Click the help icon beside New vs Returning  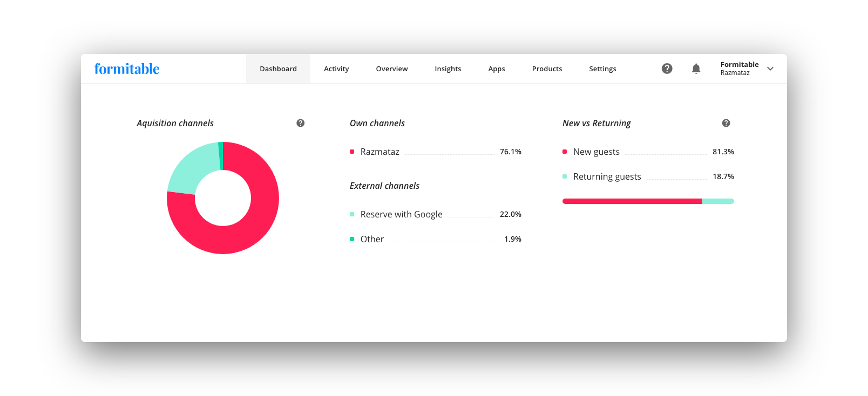pos(726,123)
